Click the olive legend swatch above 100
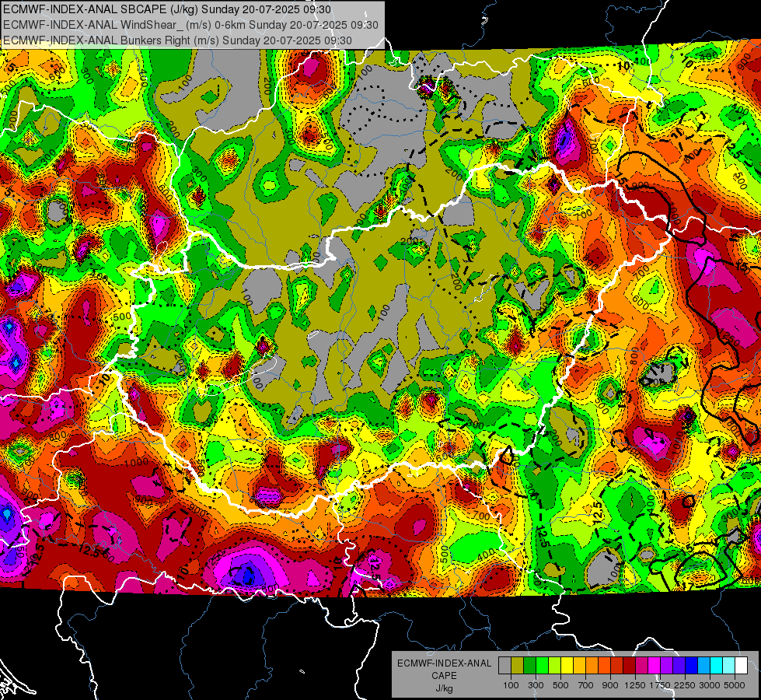The height and width of the screenshot is (700, 761). tap(518, 666)
